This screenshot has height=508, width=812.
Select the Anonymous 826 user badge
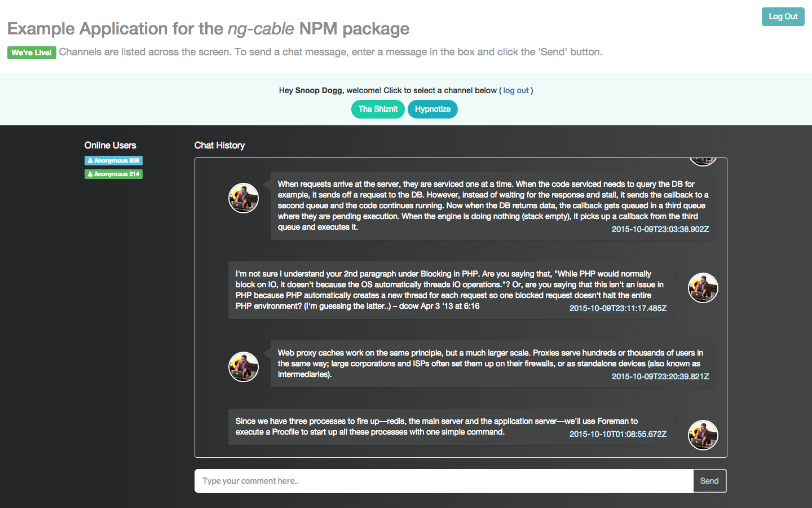(x=113, y=160)
